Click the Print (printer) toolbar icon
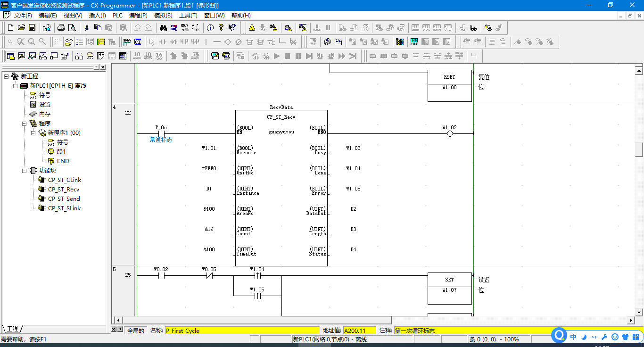 click(61, 27)
